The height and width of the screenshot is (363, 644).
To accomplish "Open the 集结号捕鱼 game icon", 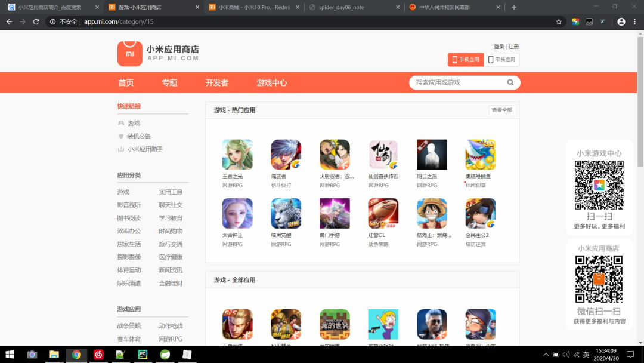I will pos(481,155).
